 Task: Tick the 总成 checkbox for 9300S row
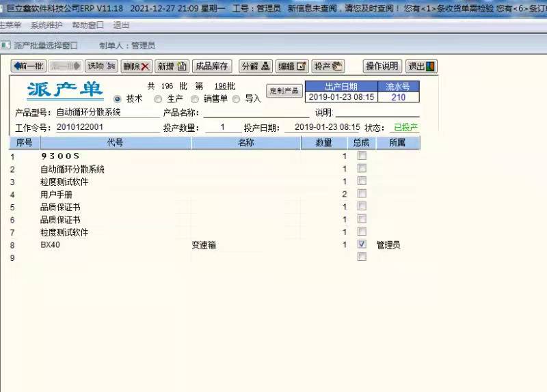point(362,156)
